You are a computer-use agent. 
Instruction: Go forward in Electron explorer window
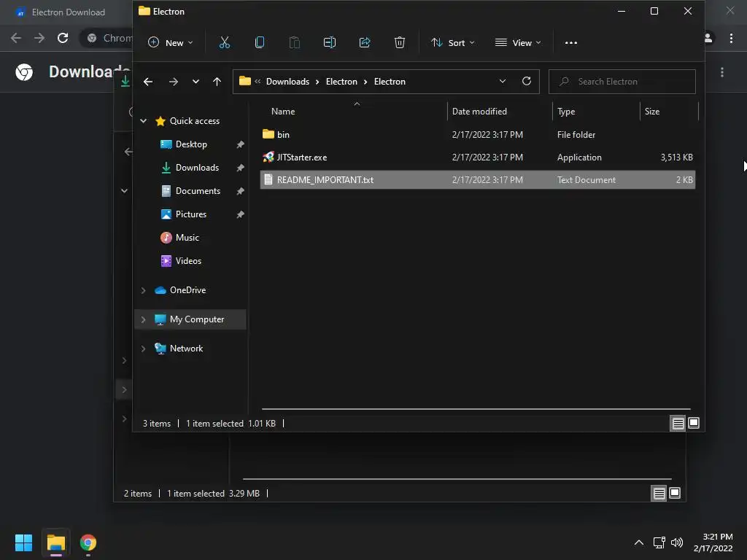174,82
